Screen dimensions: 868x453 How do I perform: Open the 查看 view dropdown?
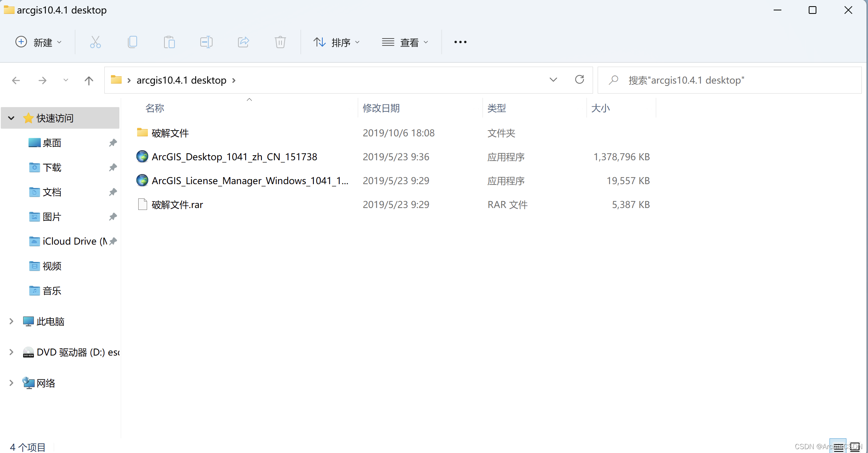(x=405, y=42)
